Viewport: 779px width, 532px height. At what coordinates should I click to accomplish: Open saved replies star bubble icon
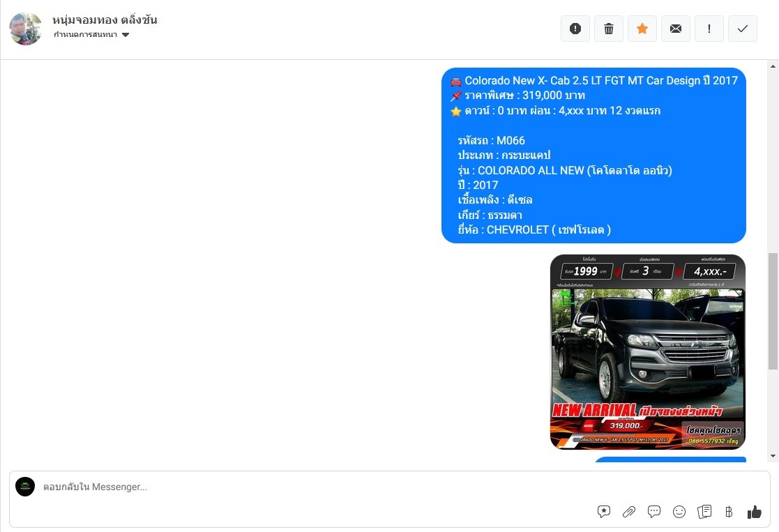[x=604, y=512]
